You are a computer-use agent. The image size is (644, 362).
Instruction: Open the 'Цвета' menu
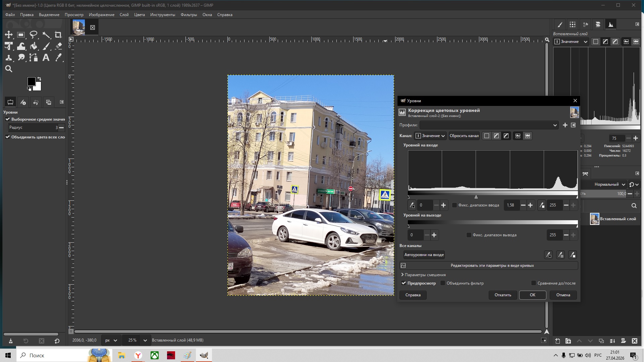(139, 15)
